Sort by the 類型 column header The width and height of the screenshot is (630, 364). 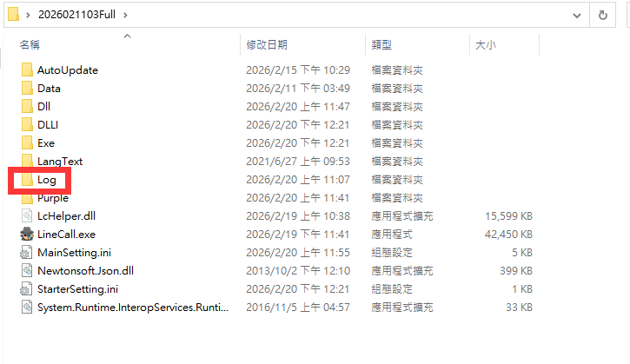[381, 45]
